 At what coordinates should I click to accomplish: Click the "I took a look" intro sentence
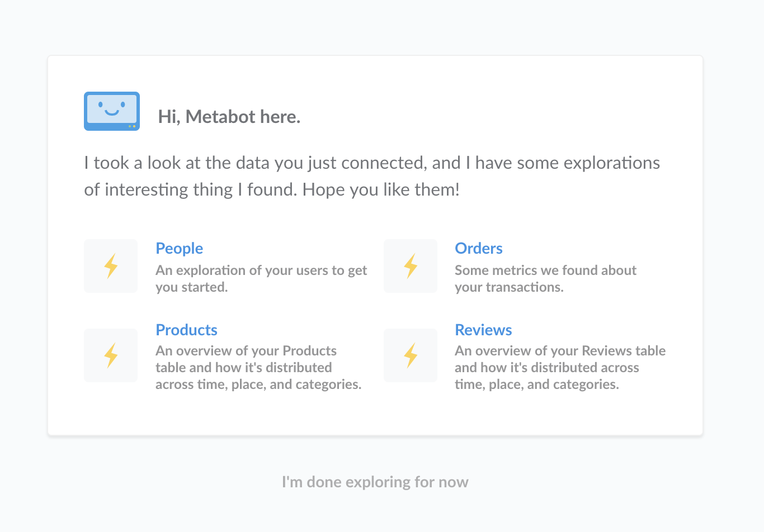pyautogui.click(x=372, y=163)
